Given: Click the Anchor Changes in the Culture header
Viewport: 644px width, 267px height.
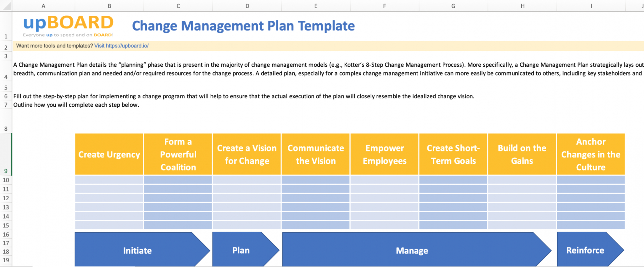Looking at the screenshot, I should tap(591, 154).
